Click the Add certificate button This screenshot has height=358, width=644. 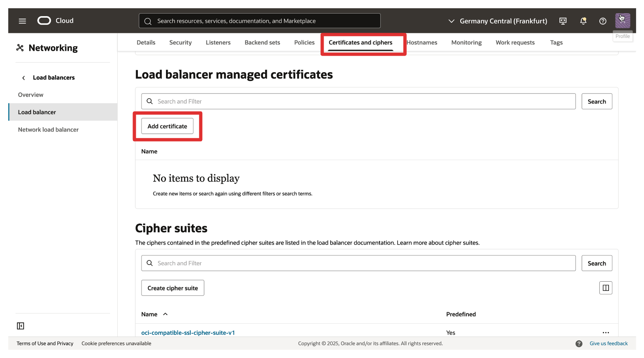(167, 126)
